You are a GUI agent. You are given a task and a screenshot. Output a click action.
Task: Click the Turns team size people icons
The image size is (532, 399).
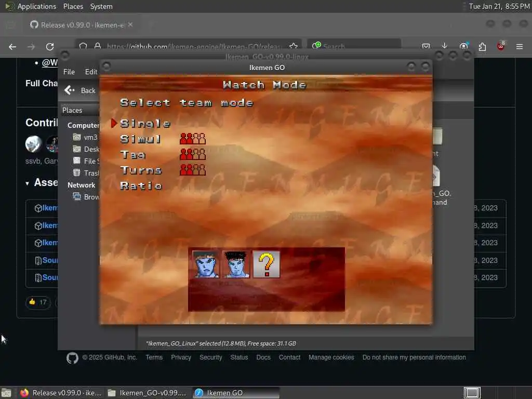click(x=193, y=170)
